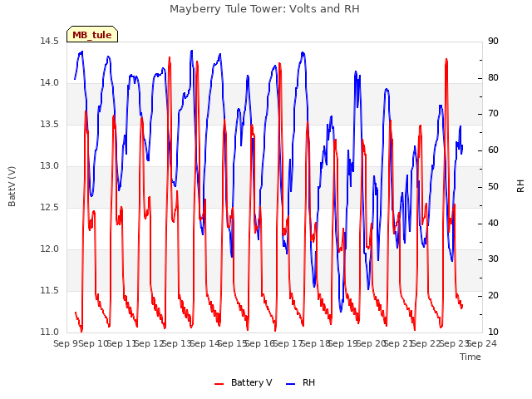This screenshot has height=399, width=532.
Task: Click the 70 right axis tick label
Action: pyautogui.click(x=493, y=114)
